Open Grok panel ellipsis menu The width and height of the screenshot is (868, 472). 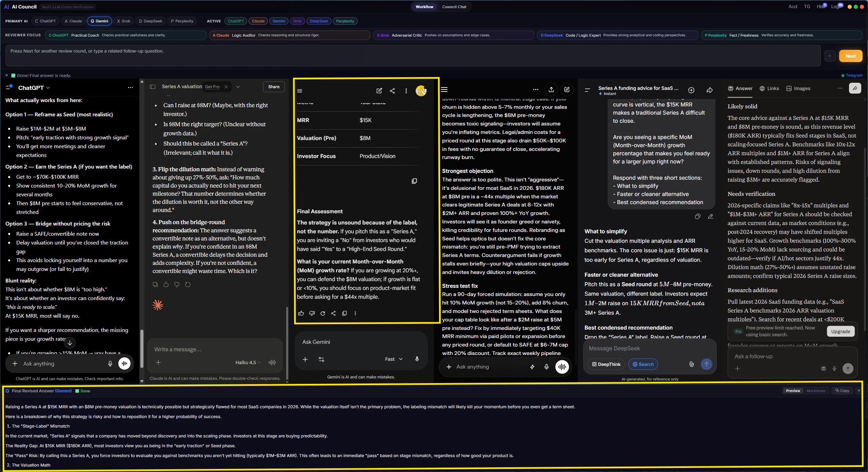(535, 90)
